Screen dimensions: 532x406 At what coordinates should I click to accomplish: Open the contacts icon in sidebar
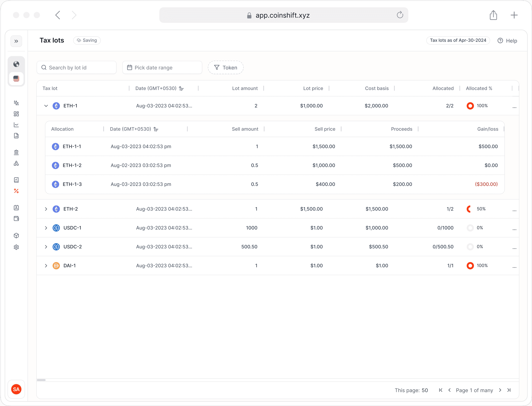coord(16,208)
